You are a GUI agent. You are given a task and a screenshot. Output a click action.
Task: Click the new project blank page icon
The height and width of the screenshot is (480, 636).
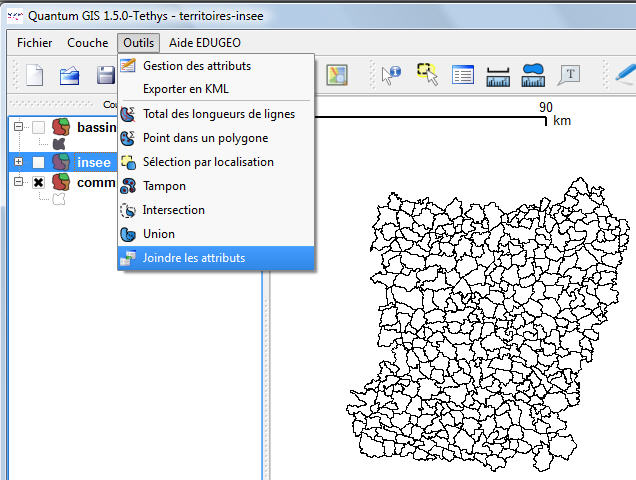pos(35,75)
